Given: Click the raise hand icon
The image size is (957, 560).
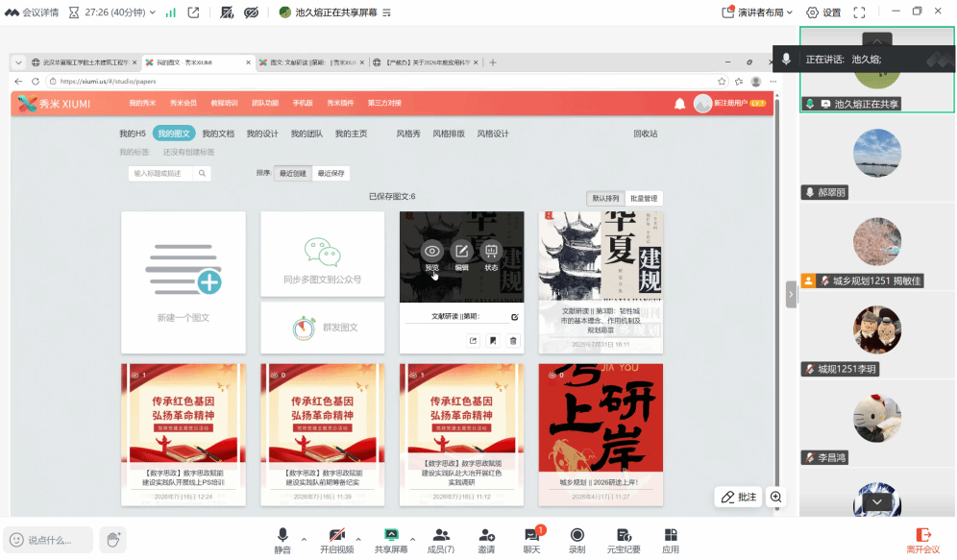Looking at the screenshot, I should (113, 539).
